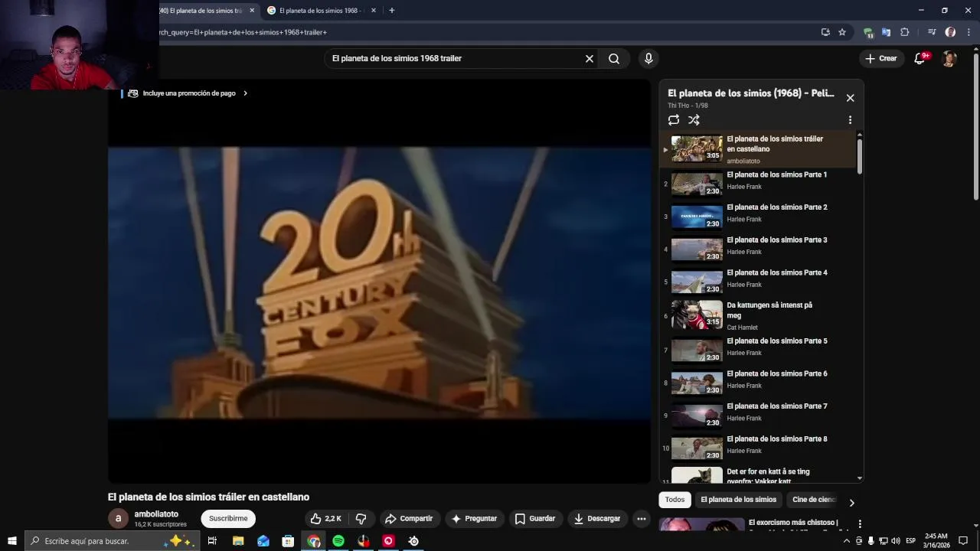
Task: Close the playlist panel
Action: (x=850, y=98)
